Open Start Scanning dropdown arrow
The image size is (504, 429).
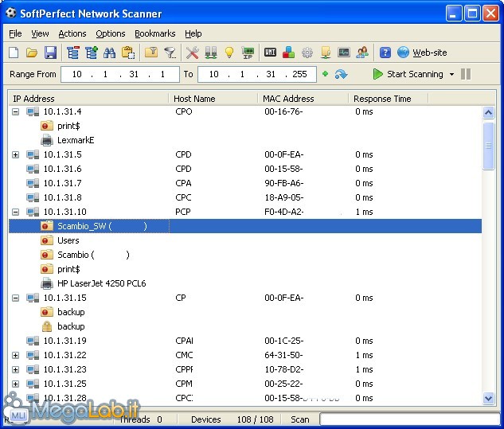451,75
